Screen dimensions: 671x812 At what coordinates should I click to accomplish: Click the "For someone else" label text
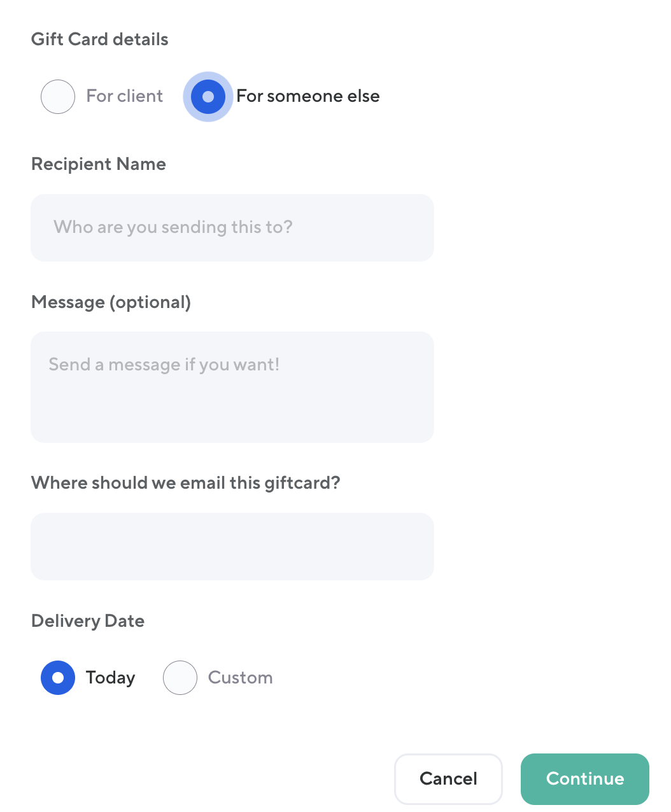click(x=308, y=96)
